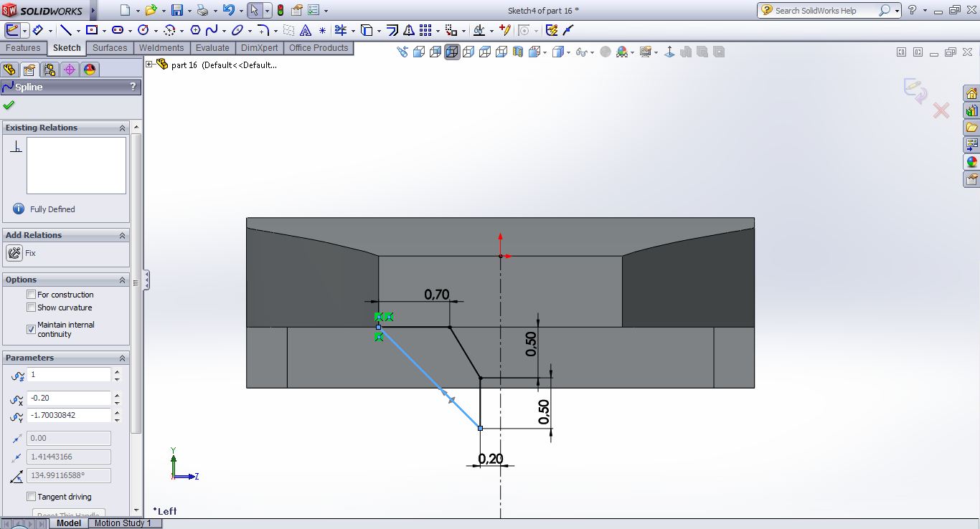Expand the part 16 tree node
The height and width of the screenshot is (529, 980).
(x=149, y=65)
